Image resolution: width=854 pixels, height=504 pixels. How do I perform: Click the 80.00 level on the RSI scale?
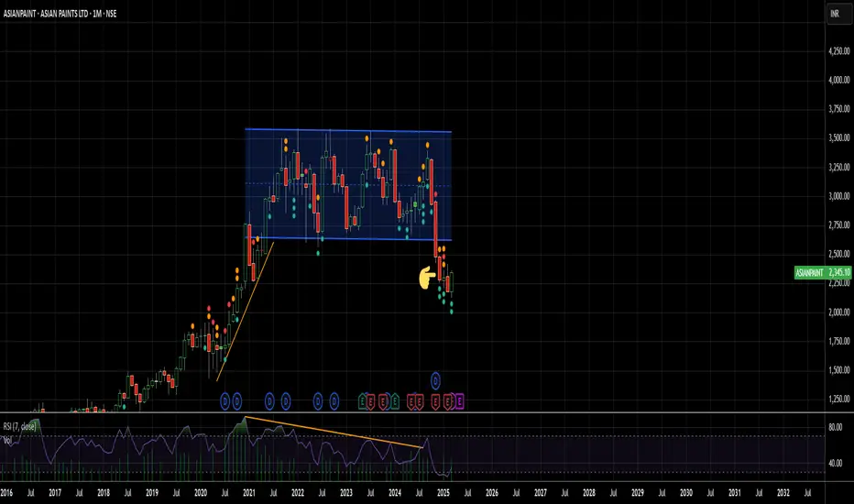click(835, 427)
